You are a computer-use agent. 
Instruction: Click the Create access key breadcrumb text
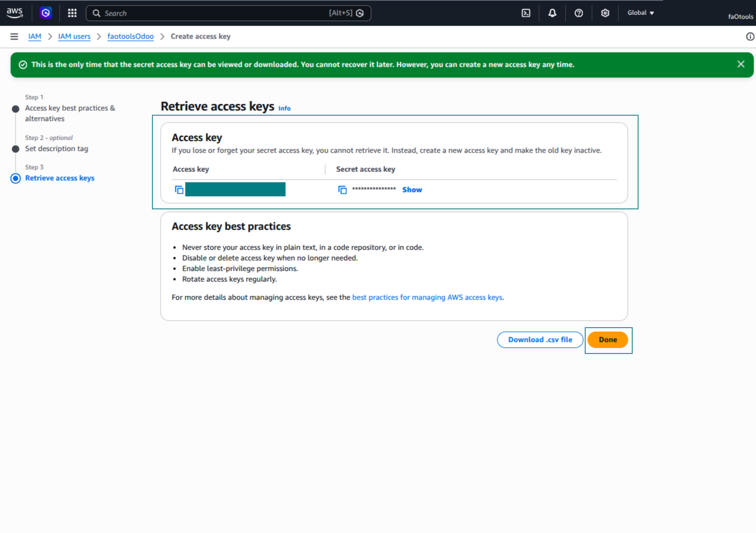pyautogui.click(x=200, y=36)
